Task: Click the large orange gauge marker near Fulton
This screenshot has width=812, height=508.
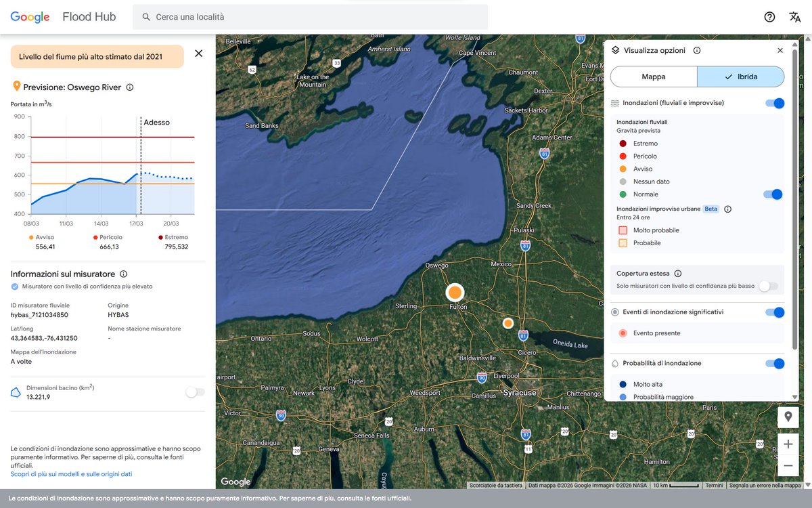Action: pos(455,293)
